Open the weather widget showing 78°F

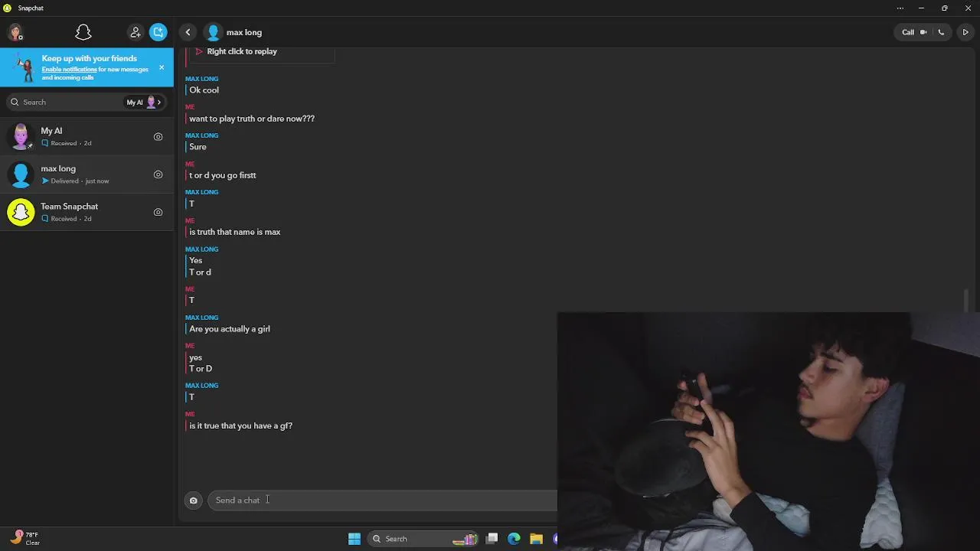tap(25, 539)
